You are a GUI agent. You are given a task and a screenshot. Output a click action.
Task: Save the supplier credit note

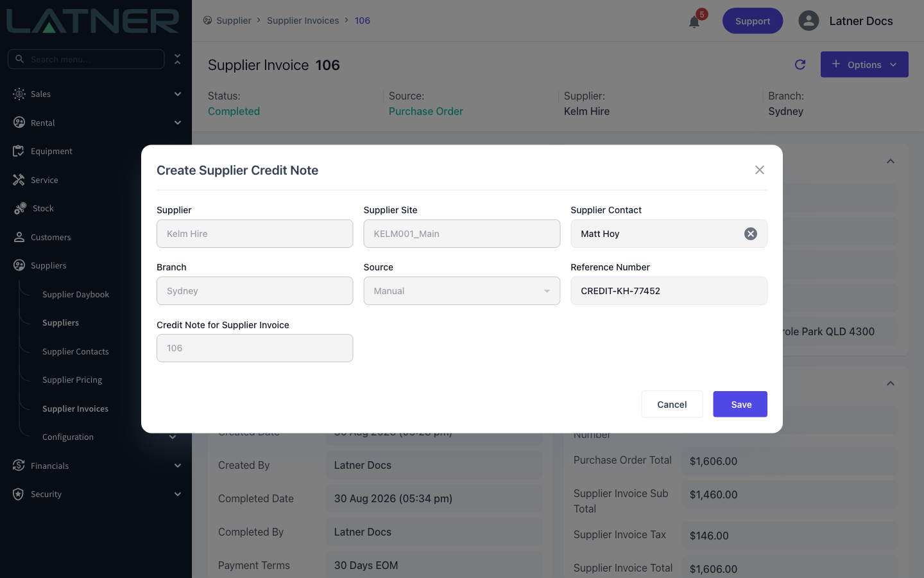(740, 404)
